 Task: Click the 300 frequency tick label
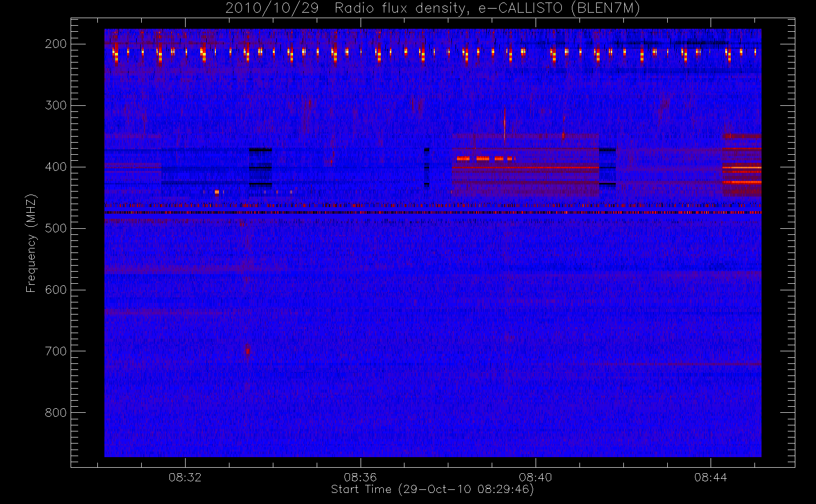pos(56,105)
